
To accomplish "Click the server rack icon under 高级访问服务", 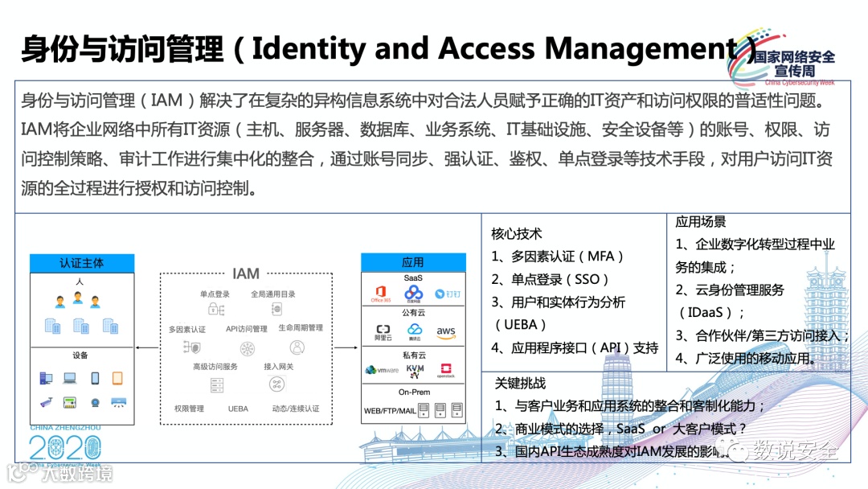I will tap(216, 385).
